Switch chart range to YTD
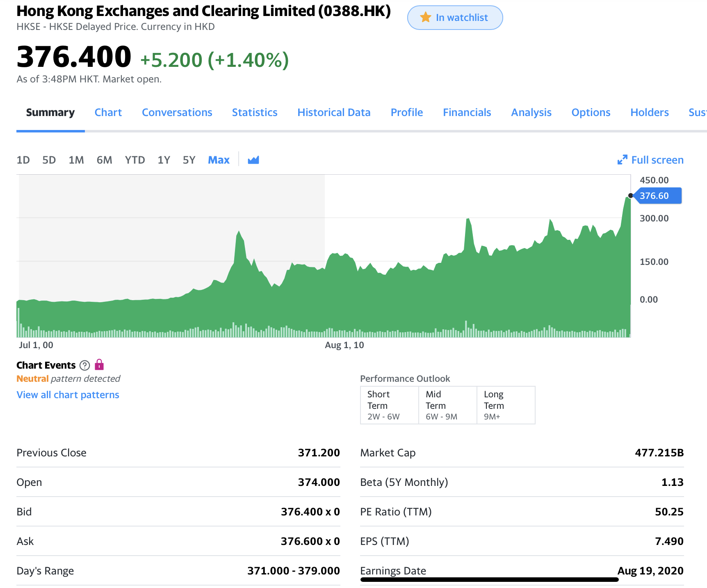 (x=135, y=160)
